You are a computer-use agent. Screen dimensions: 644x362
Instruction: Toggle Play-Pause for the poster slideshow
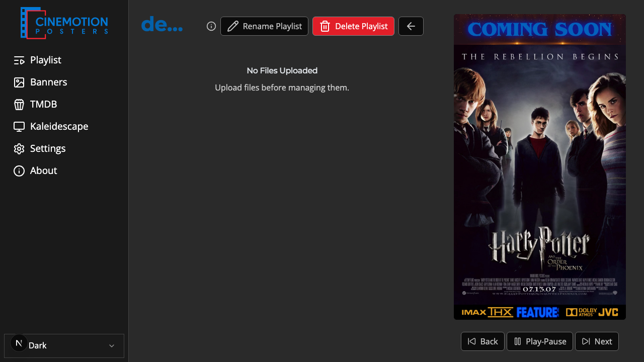click(540, 341)
